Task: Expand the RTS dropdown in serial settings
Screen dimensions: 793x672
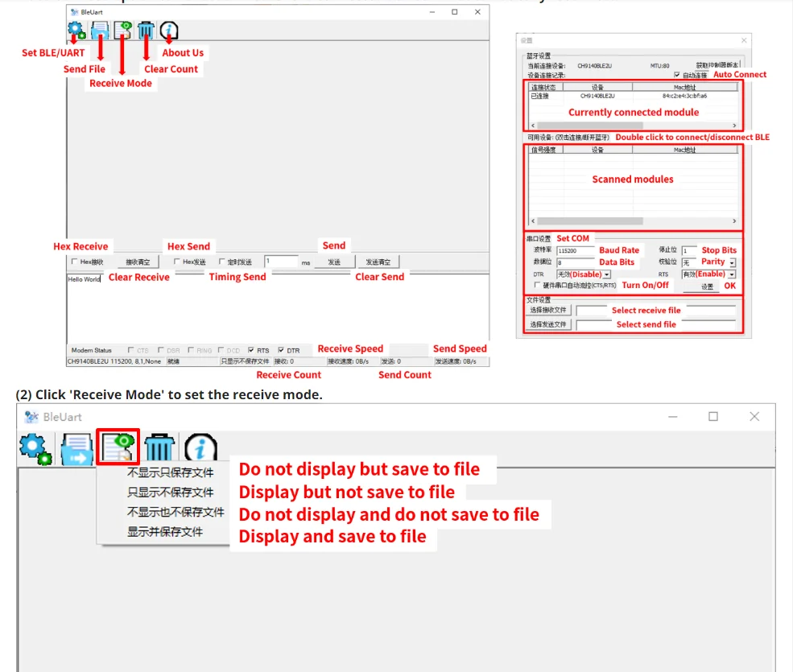Action: click(x=732, y=274)
